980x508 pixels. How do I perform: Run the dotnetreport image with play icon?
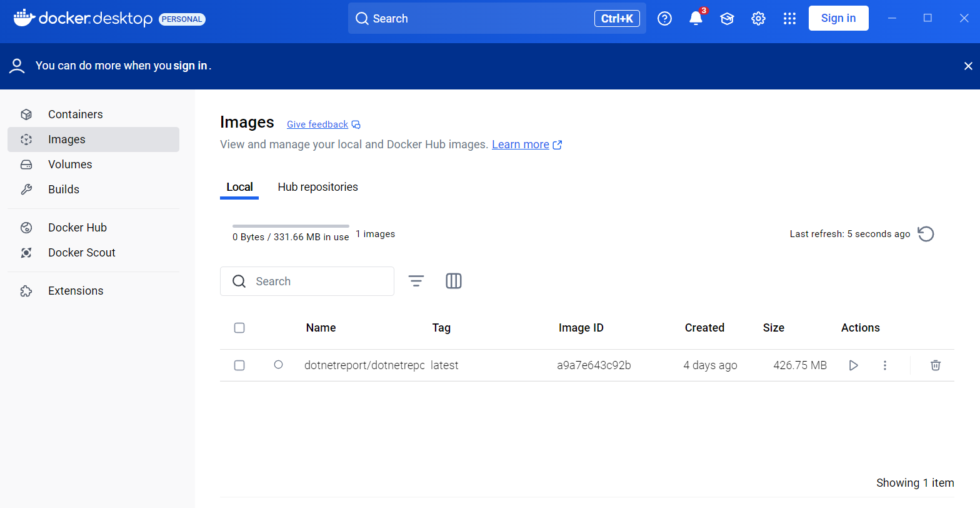point(853,365)
